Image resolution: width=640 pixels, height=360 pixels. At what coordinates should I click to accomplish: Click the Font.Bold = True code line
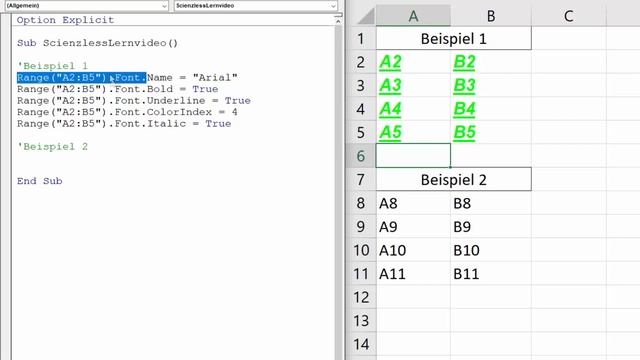click(118, 89)
